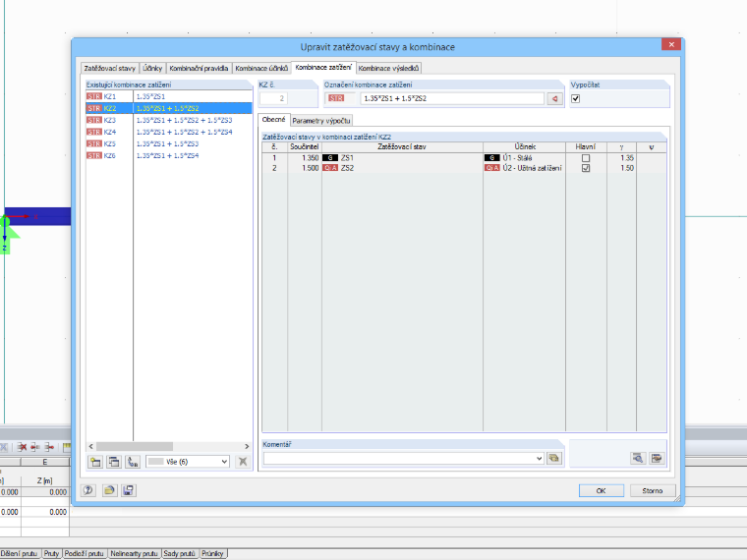Click the Součinitel column header
Image resolution: width=747 pixels, height=560 pixels.
305,146
